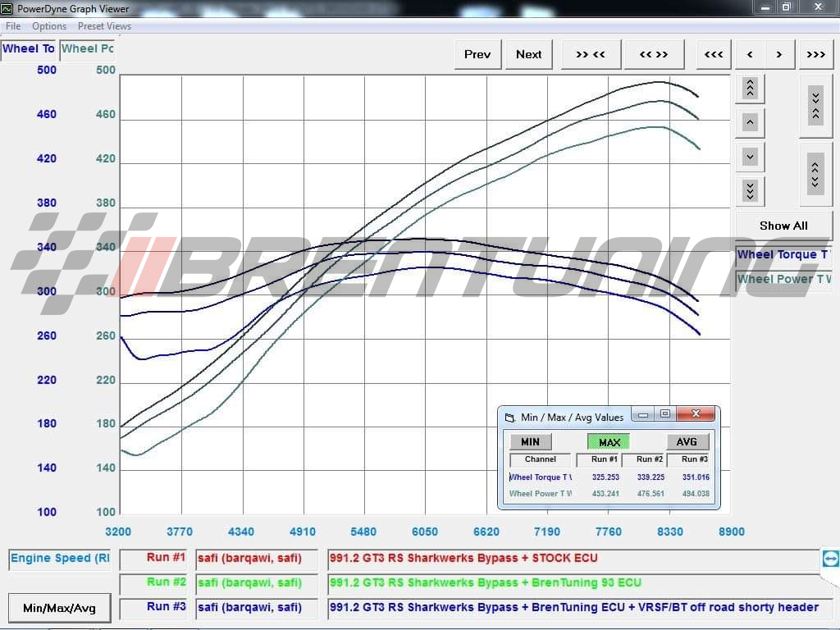Click the MIN button in values dialog
Image resolution: width=840 pixels, height=630 pixels.
pos(531,441)
